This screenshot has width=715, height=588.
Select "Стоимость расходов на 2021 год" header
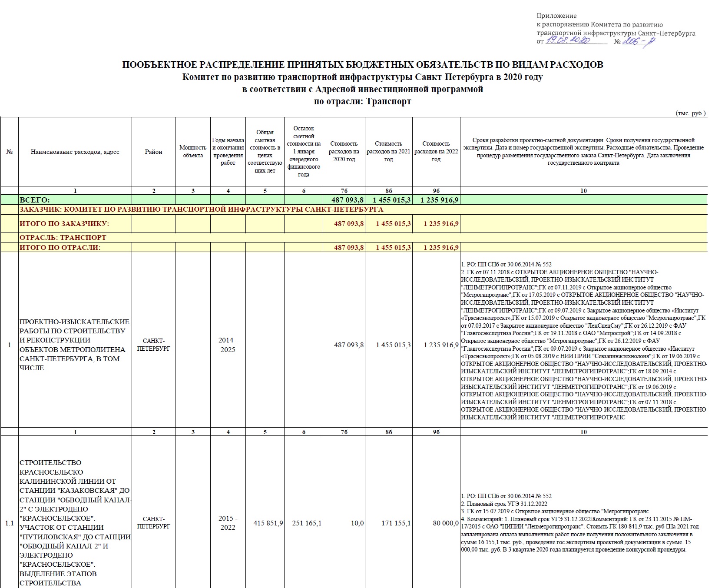pyautogui.click(x=388, y=152)
